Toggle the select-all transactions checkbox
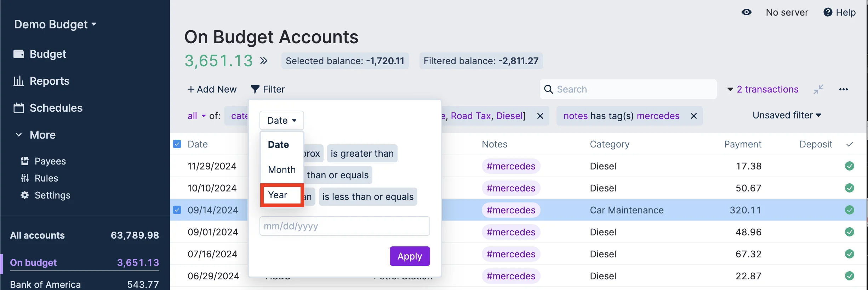This screenshot has width=868, height=290. (177, 144)
